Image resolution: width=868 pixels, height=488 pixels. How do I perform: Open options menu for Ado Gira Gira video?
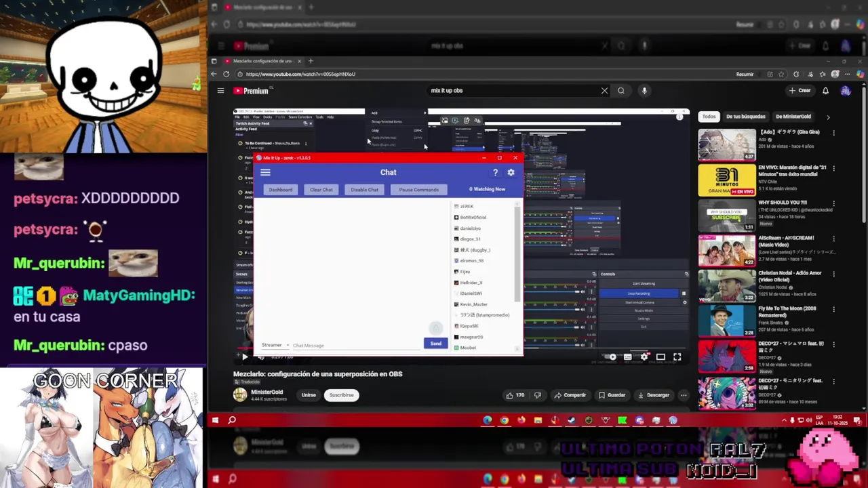pyautogui.click(x=833, y=133)
